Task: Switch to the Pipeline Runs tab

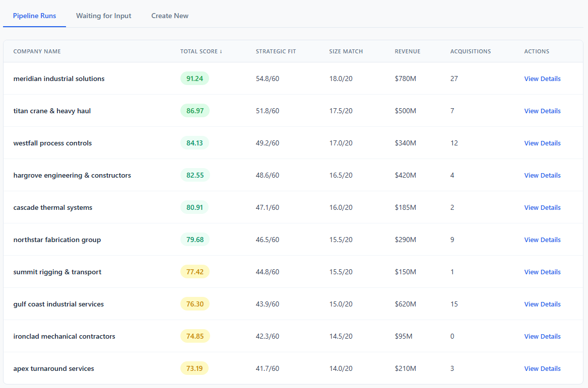Action: 34,16
